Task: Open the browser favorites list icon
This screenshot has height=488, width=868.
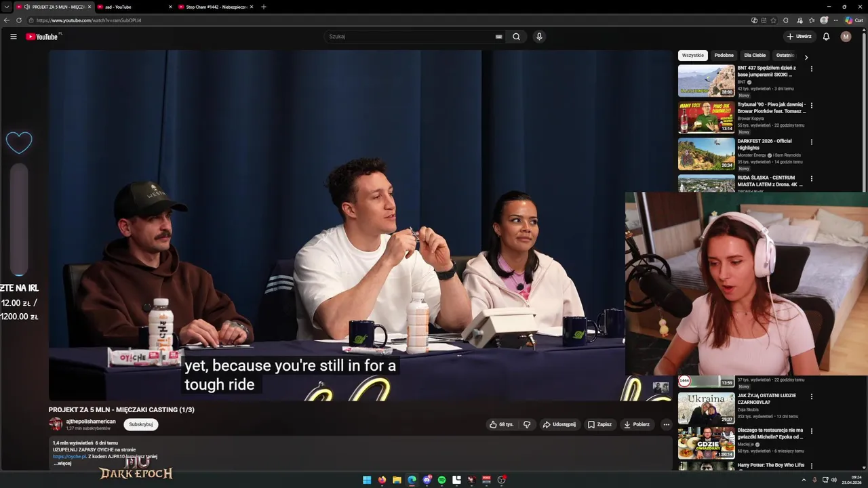Action: [x=812, y=20]
